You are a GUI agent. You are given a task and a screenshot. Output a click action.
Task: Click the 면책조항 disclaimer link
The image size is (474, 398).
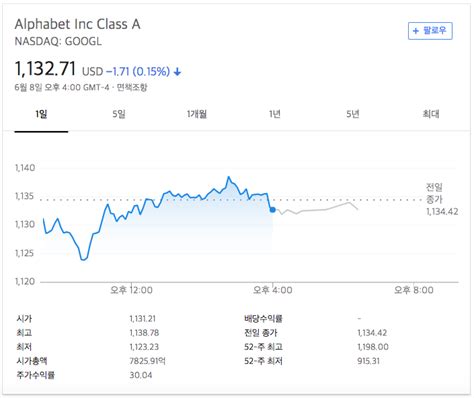click(132, 87)
